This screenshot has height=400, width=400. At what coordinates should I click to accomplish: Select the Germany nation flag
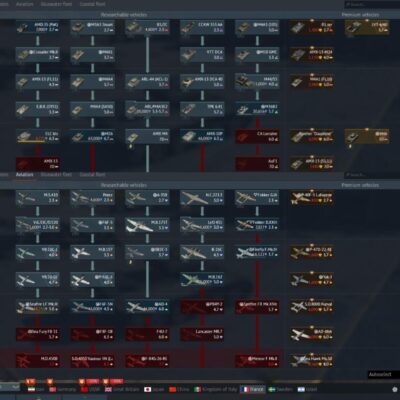(53, 389)
